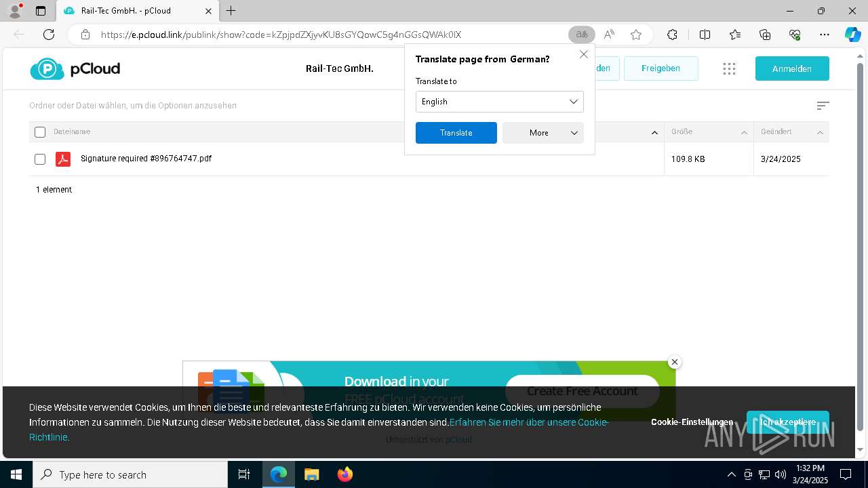Viewport: 868px width, 488px height.
Task: Click the Rail-Tec GmbH. header title
Action: (339, 68)
